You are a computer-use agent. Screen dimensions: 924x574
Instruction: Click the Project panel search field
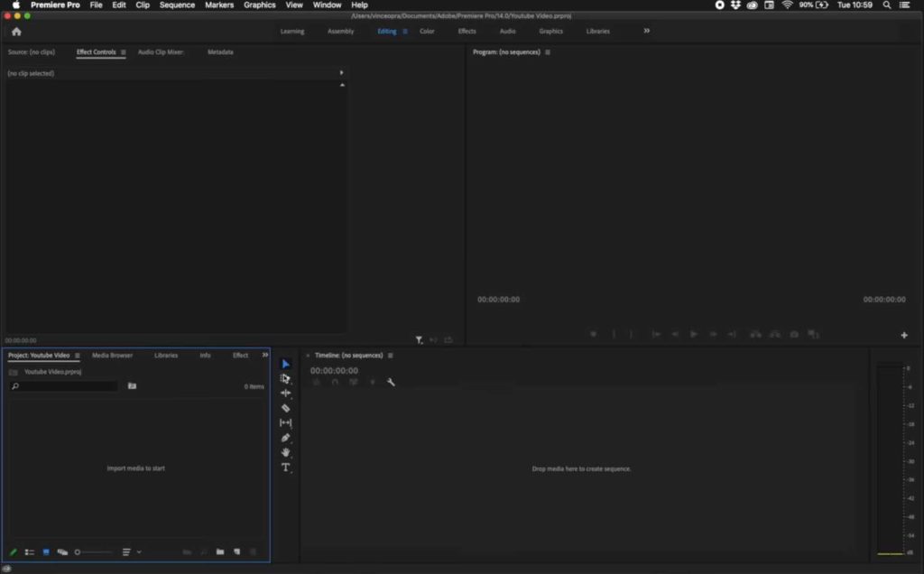(64, 386)
